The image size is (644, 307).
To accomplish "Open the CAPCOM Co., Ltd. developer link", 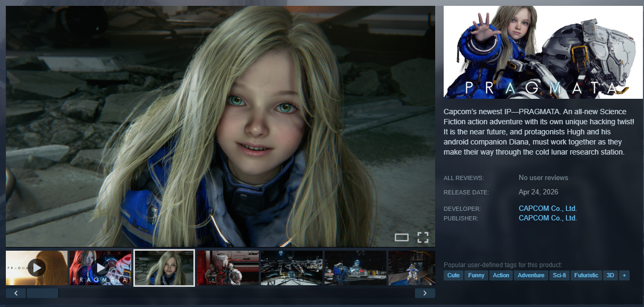I will point(548,209).
